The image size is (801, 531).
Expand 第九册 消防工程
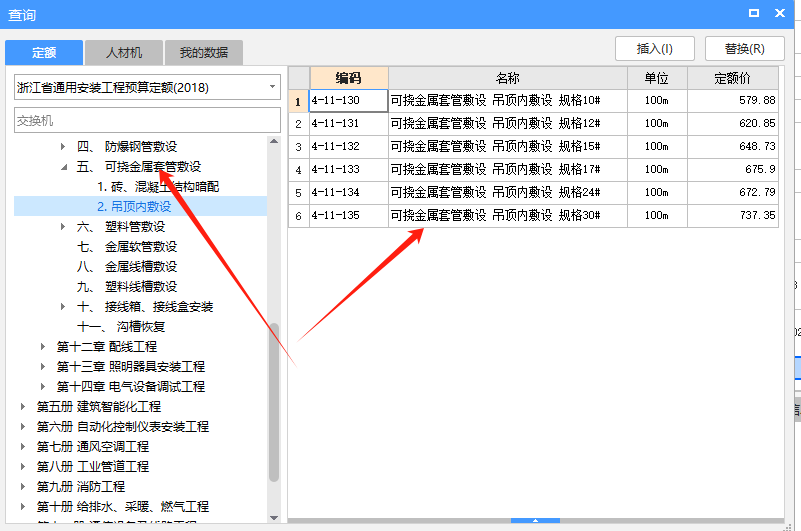(23, 487)
